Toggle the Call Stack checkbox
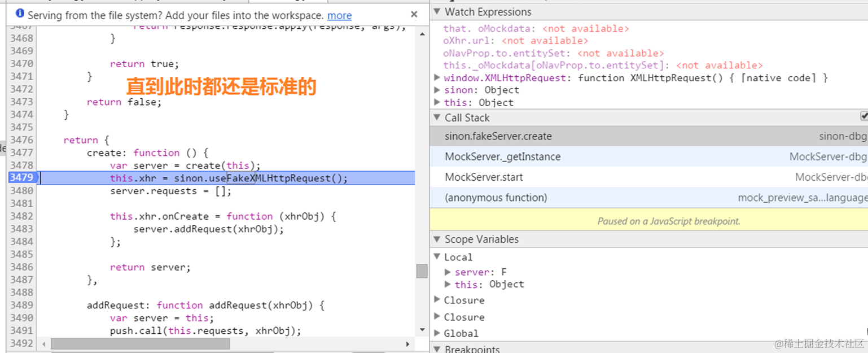Image resolution: width=868 pixels, height=353 pixels. pyautogui.click(x=864, y=116)
